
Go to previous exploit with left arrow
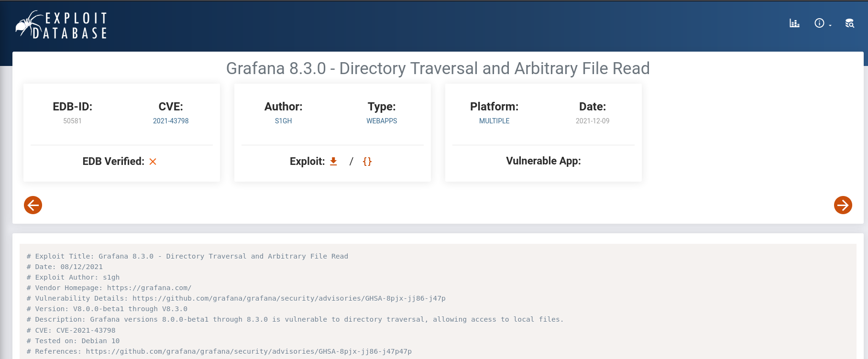pyautogui.click(x=33, y=205)
